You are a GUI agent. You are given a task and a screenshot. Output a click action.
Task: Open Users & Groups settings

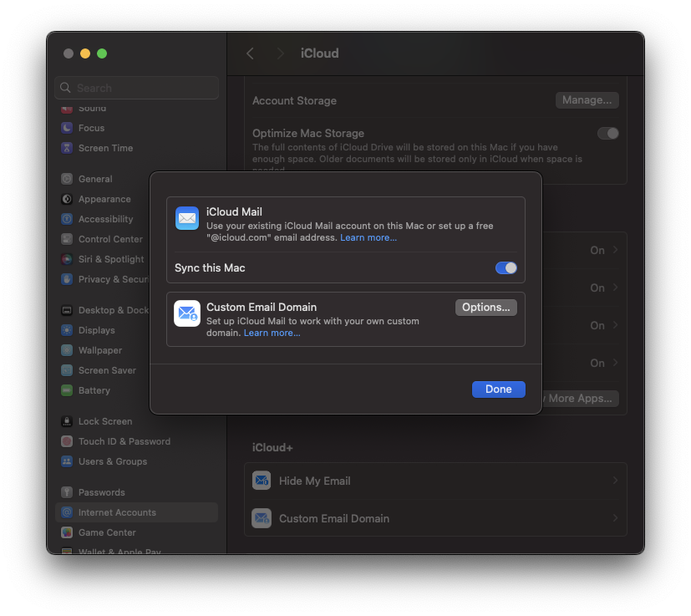coord(137,461)
